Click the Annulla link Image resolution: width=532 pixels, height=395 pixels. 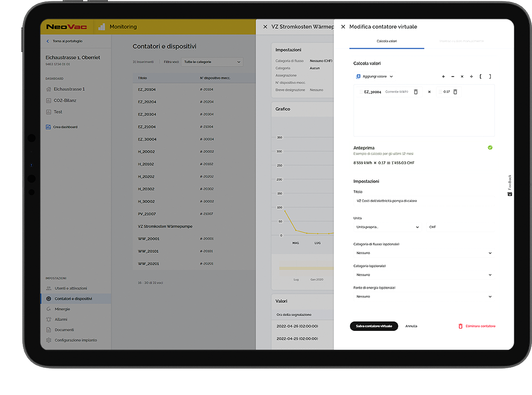tap(411, 326)
